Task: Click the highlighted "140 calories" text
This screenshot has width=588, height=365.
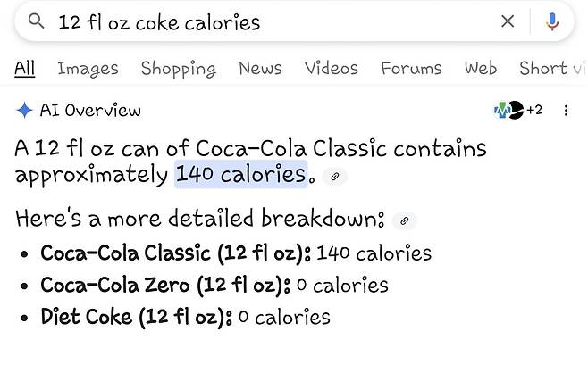Action: 240,174
